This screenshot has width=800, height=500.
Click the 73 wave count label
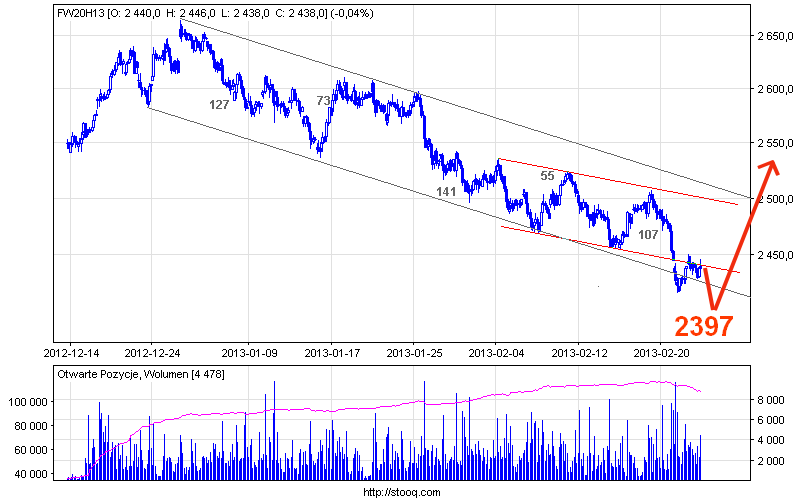pyautogui.click(x=323, y=101)
